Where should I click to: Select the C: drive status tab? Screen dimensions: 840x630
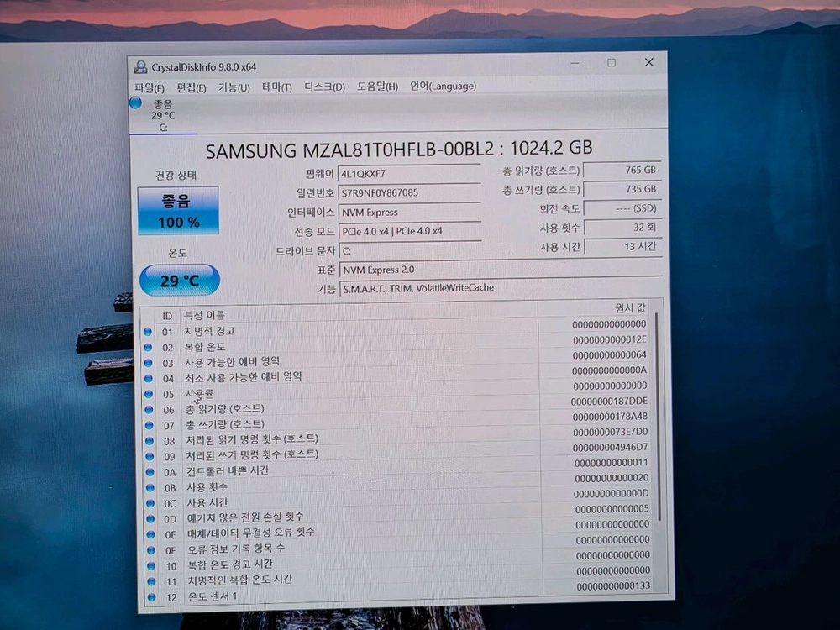coord(163,116)
